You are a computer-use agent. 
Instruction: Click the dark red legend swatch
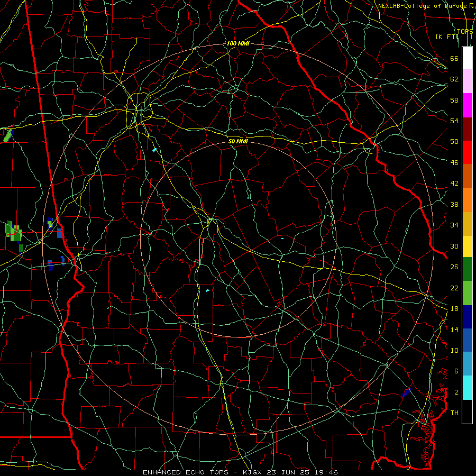pos(467,129)
